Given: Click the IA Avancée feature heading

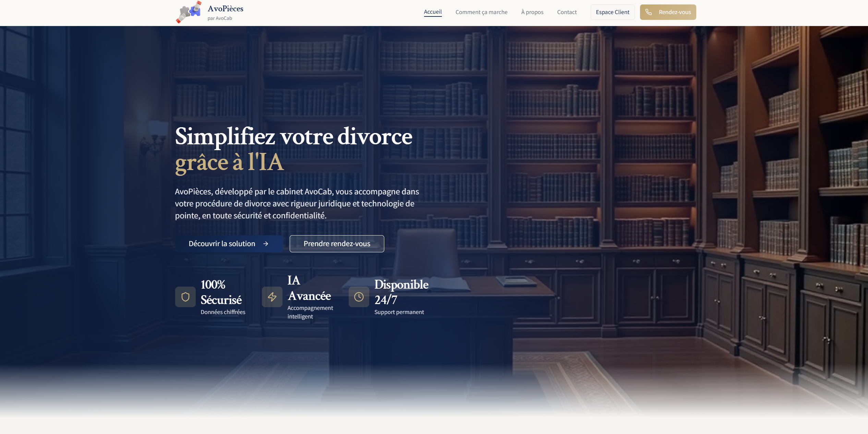Looking at the screenshot, I should [x=309, y=288].
